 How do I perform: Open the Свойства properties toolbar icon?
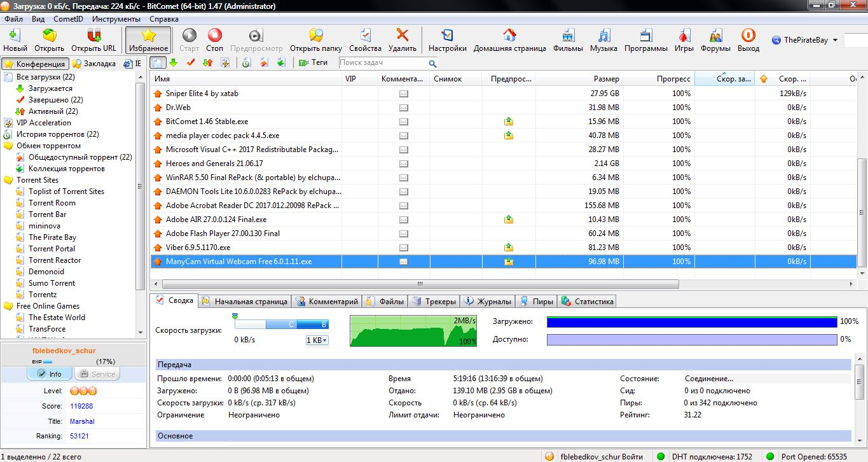(365, 36)
